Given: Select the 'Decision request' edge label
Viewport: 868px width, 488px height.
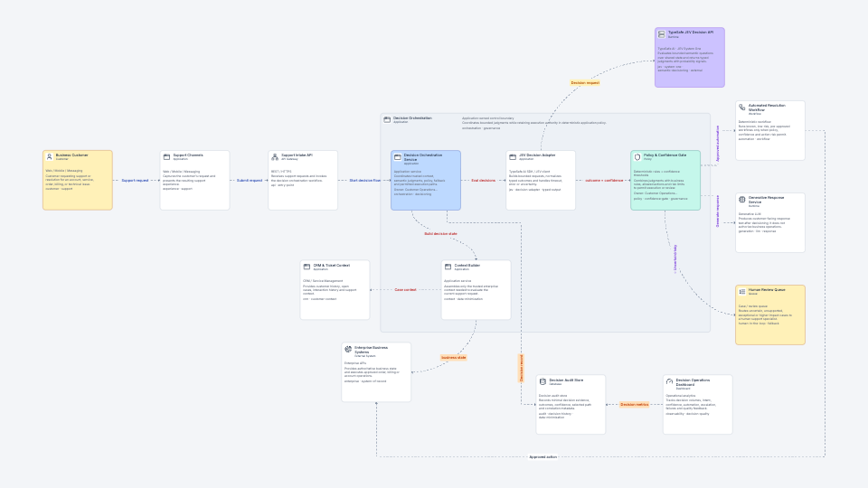Looking at the screenshot, I should tap(585, 83).
